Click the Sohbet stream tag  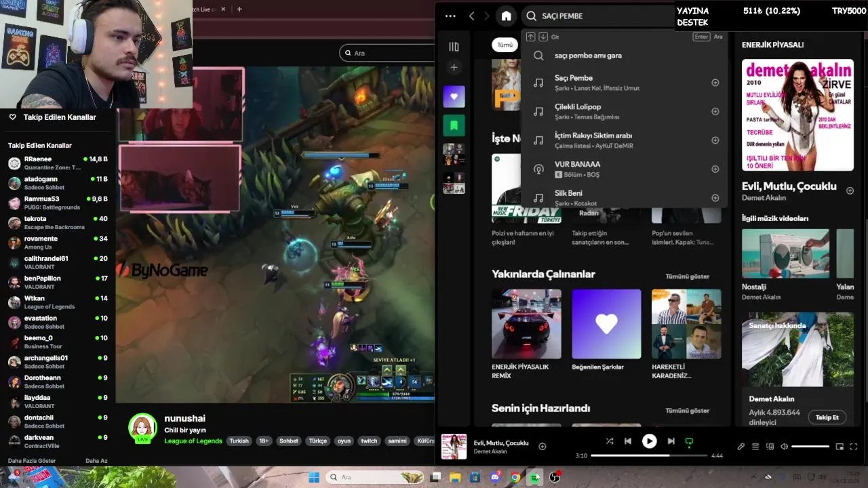pos(289,441)
